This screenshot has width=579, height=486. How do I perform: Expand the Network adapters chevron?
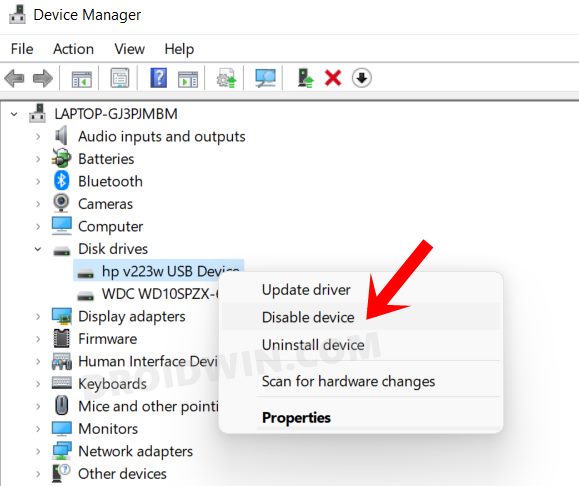tap(38, 452)
